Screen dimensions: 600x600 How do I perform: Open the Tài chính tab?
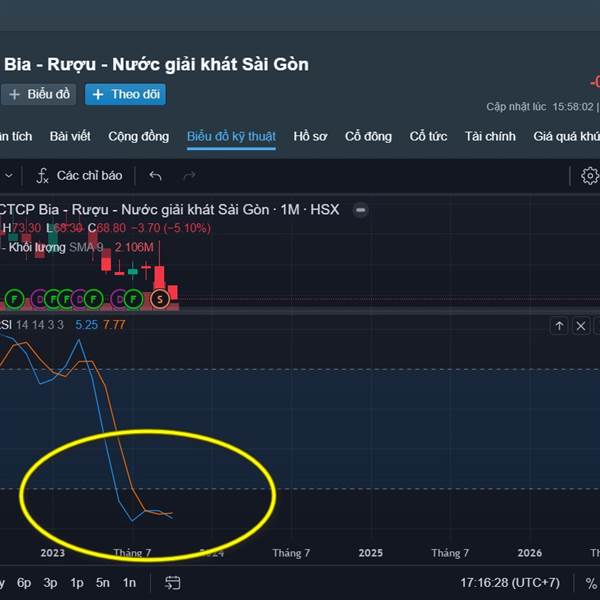tap(490, 137)
